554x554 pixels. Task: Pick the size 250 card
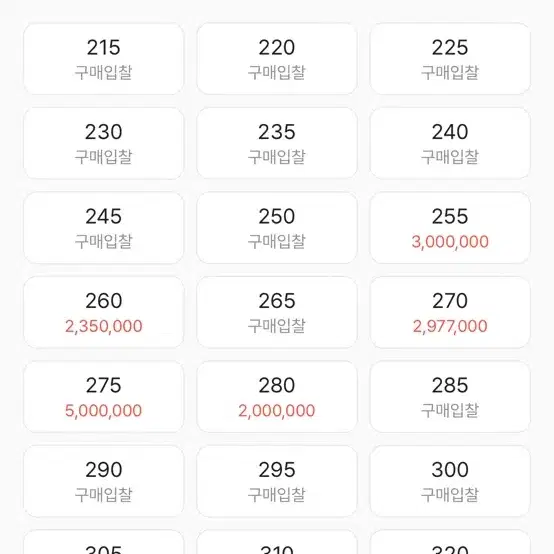coord(277,228)
